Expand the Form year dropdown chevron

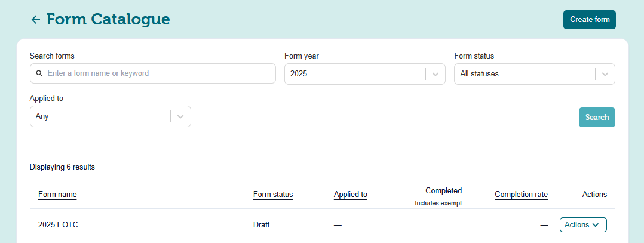click(x=436, y=74)
